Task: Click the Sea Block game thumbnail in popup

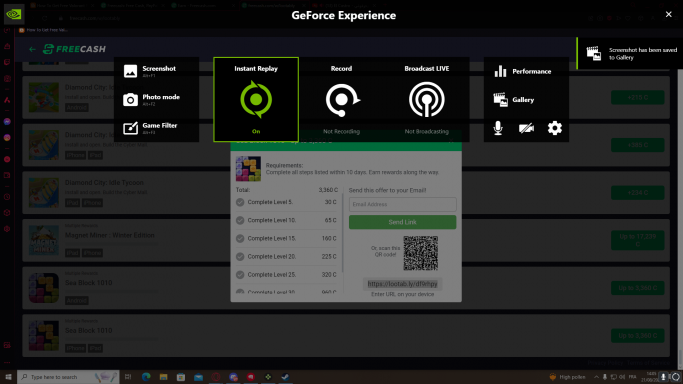Action: point(248,169)
